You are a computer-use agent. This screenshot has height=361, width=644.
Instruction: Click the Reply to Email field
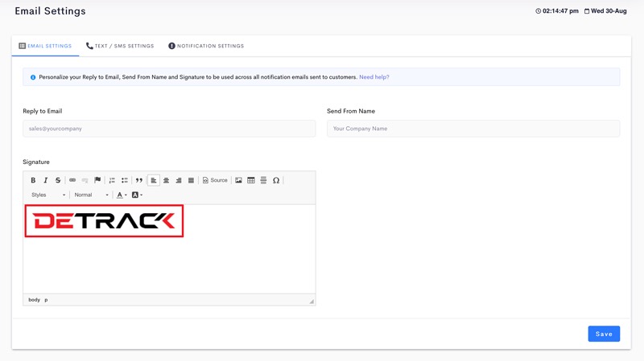coord(169,129)
